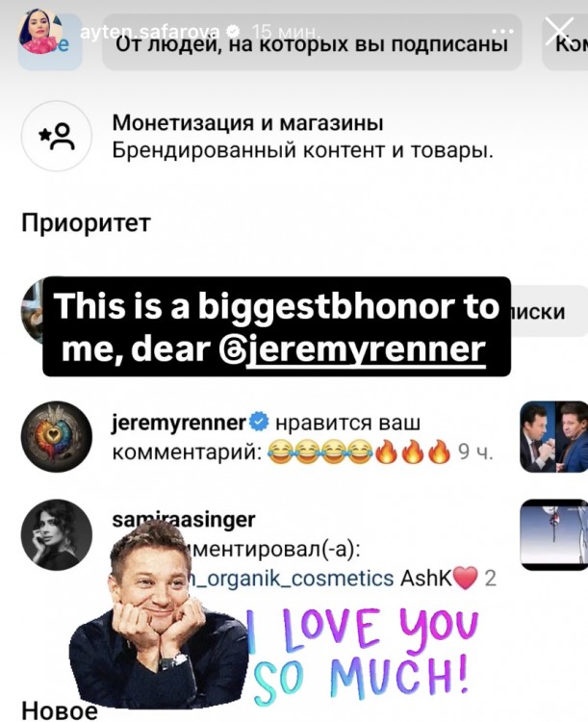
Task: Tap the @jeremyrenner Threads mention
Action: click(366, 350)
